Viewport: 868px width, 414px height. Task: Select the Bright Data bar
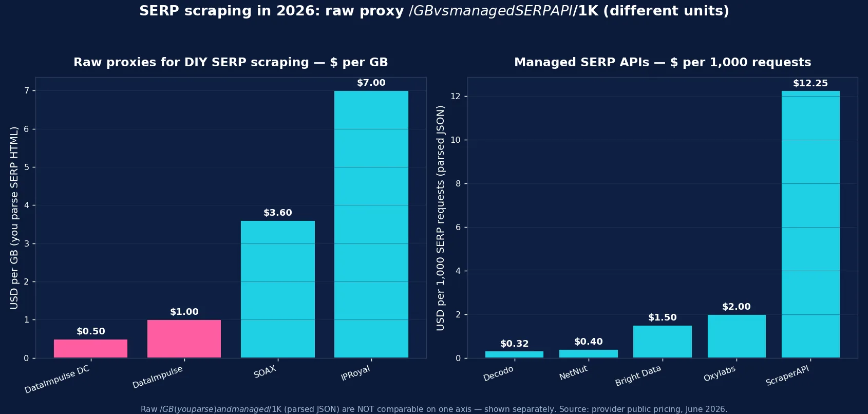coord(662,342)
